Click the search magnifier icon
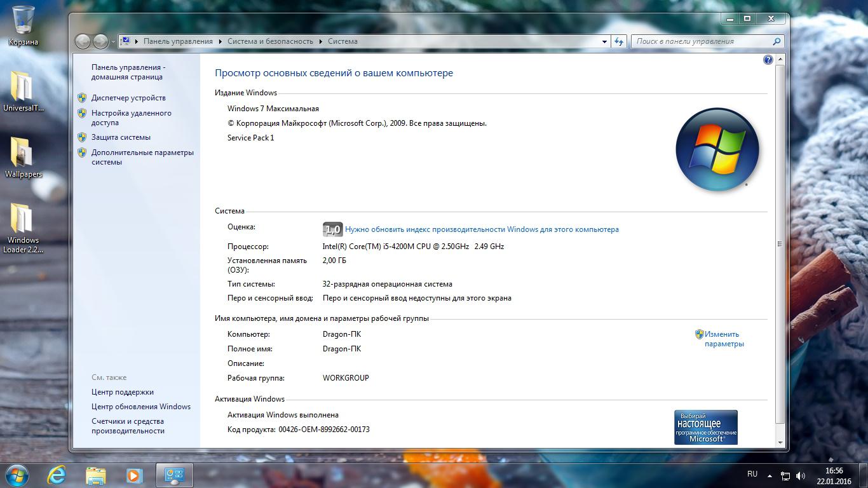Screen dimensions: 868x488 click(776, 41)
